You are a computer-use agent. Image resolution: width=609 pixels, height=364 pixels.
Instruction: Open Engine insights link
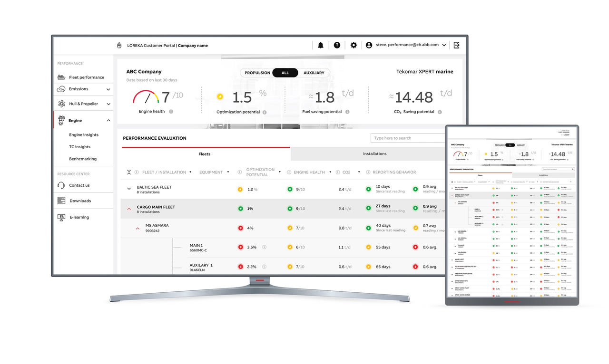pyautogui.click(x=84, y=135)
